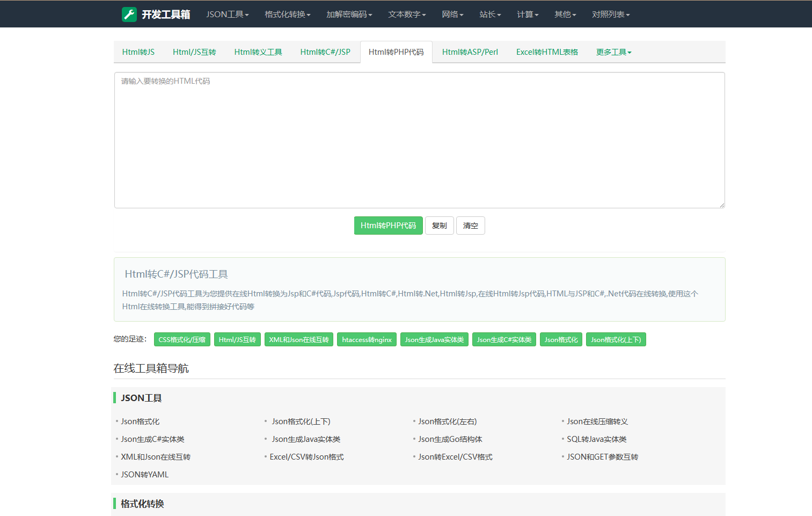Open the JSON和GET参数互转 link
This screenshot has height=516, width=812.
click(603, 457)
